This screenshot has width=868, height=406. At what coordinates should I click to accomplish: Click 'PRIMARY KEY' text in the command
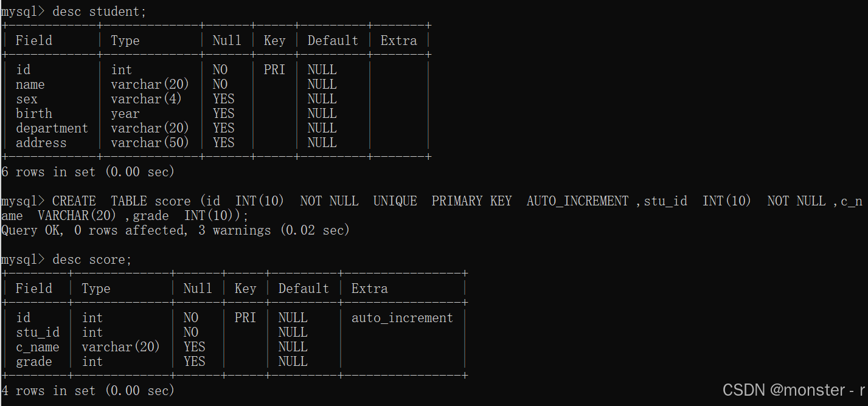click(x=471, y=201)
